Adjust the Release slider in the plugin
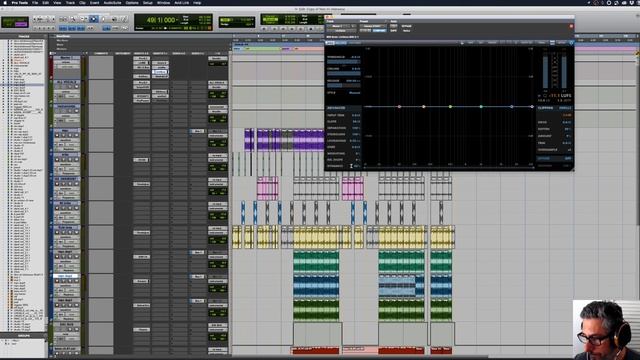This screenshot has height=360, width=640. [344, 86]
